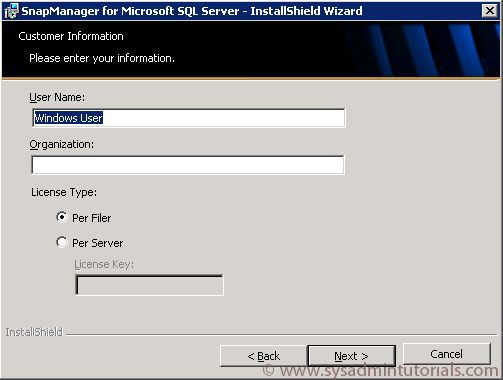Proceed with the Next button

352,356
